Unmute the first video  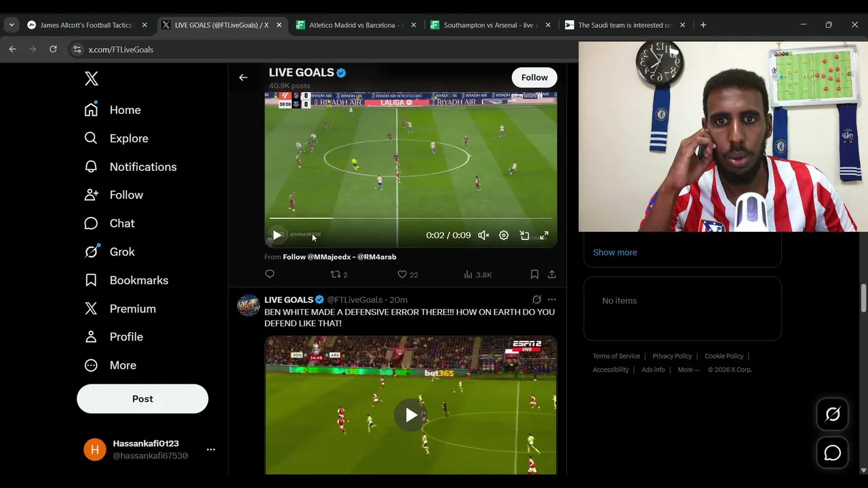tap(484, 235)
